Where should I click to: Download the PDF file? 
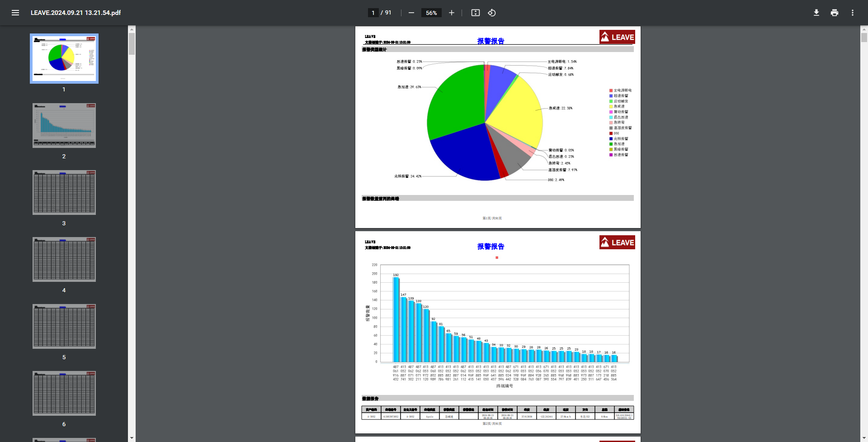point(816,13)
